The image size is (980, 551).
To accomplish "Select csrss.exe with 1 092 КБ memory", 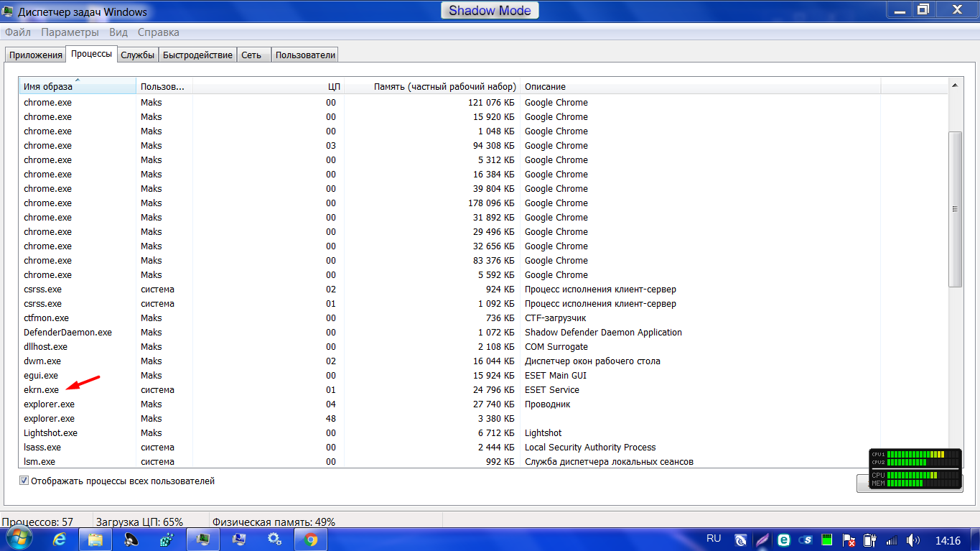I will click(483, 304).
